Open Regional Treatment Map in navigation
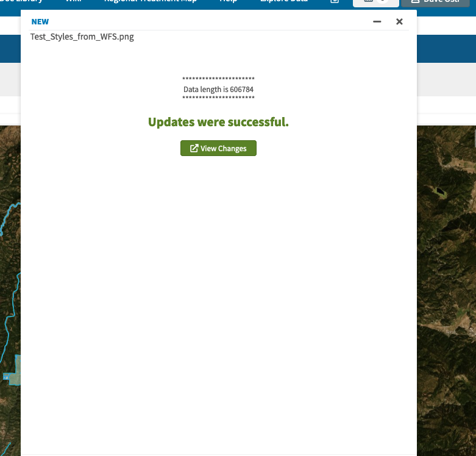Viewport: 476px width, 456px height. (x=150, y=2)
